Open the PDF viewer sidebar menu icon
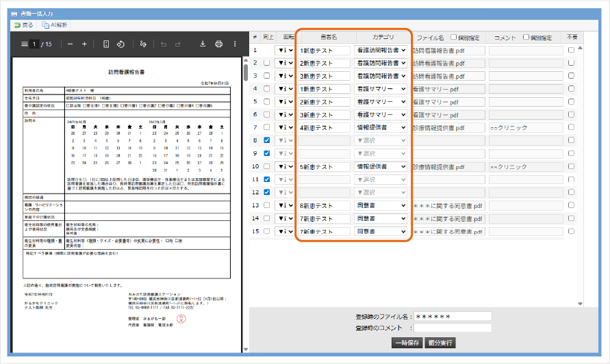 click(25, 44)
